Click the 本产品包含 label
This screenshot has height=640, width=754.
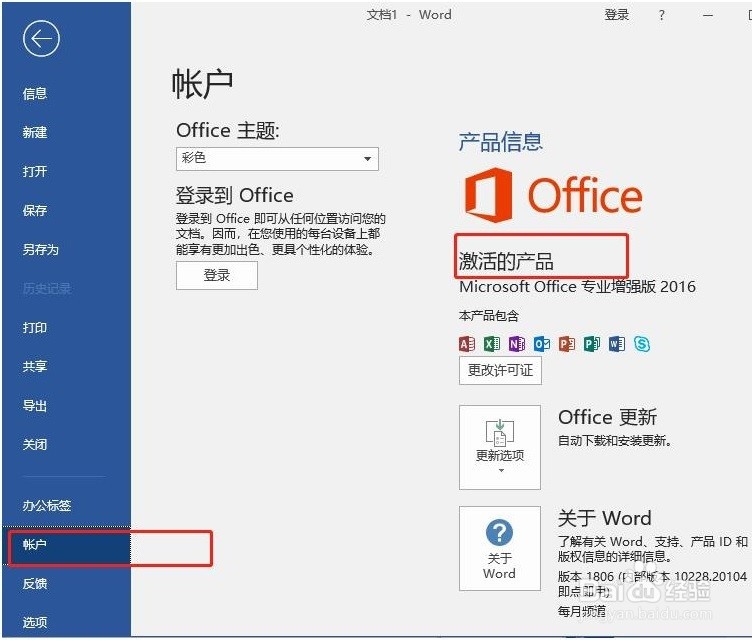489,316
